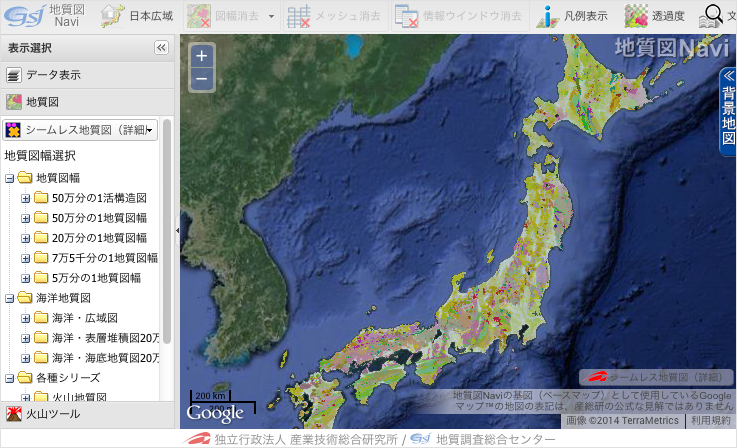The height and width of the screenshot is (448, 737).
Task: Click the 日本広域 toolbar label
Action: pyautogui.click(x=151, y=16)
